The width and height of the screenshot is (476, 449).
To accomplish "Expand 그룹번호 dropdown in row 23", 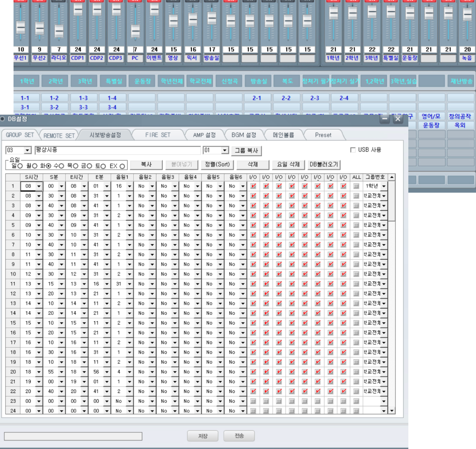I will (384, 401).
